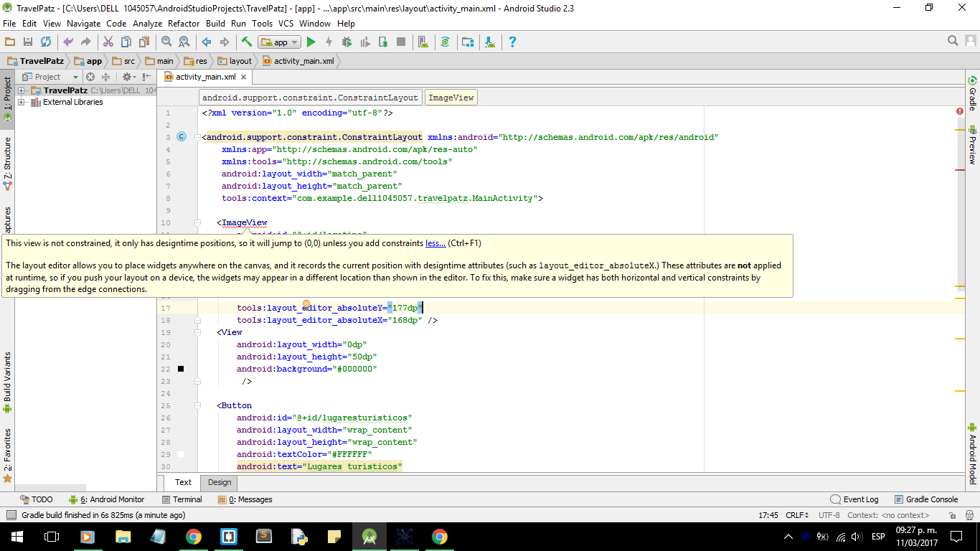Click the less... link in the tooltip
Image resolution: width=980 pixels, height=551 pixels.
435,243
